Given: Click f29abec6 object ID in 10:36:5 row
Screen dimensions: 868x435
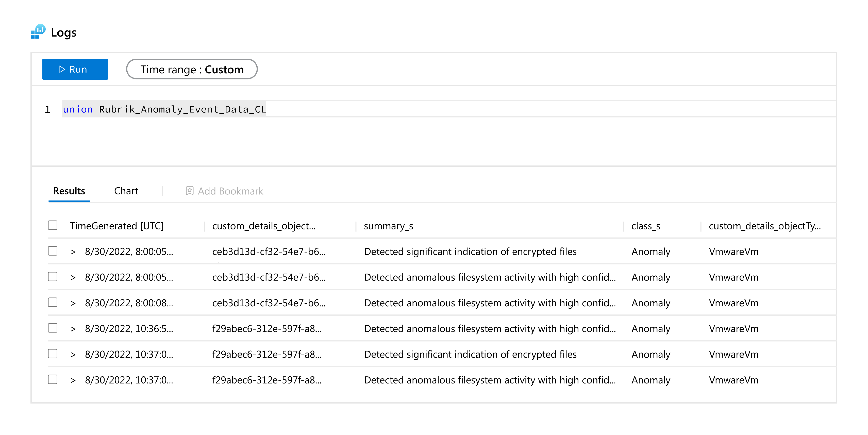Looking at the screenshot, I should 267,328.
